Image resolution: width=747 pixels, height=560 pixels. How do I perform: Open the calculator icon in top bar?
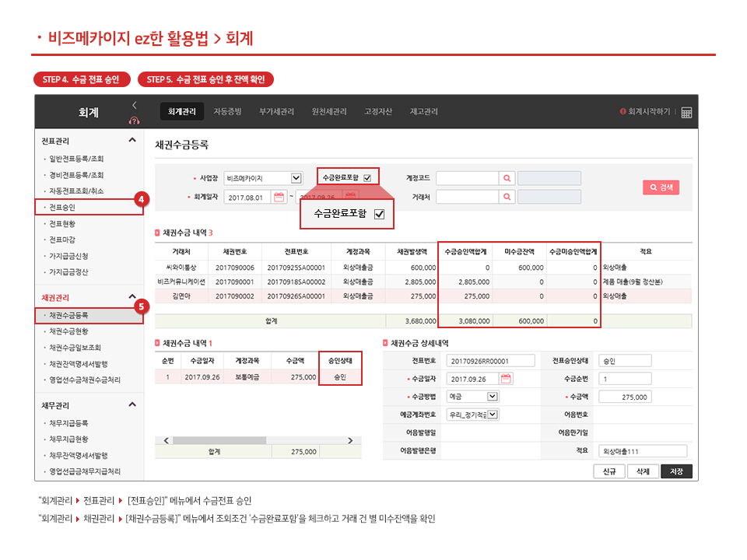click(686, 112)
